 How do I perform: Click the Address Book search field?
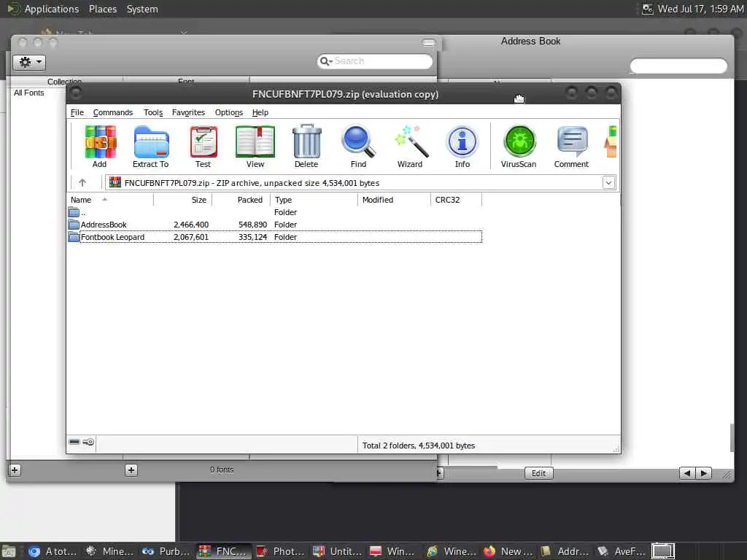coord(678,66)
